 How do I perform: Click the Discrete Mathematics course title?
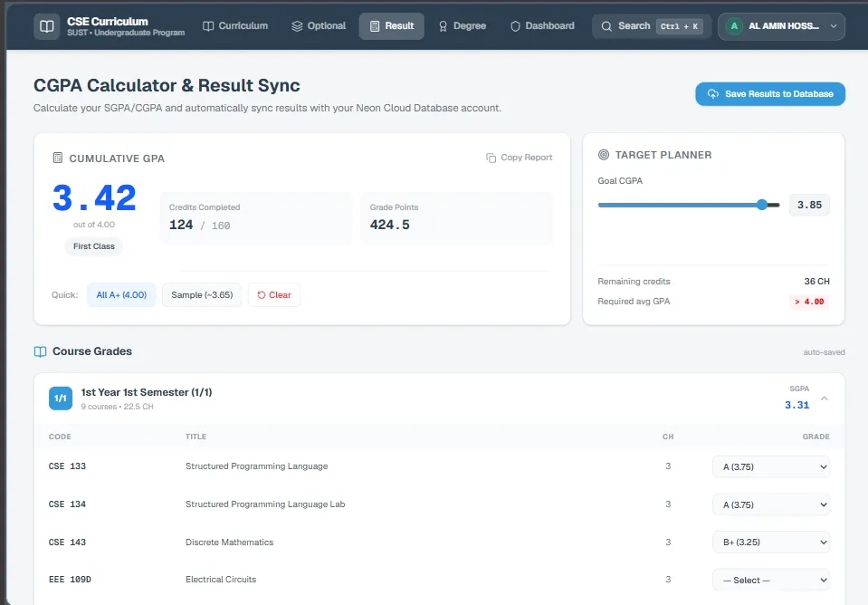[x=229, y=543]
